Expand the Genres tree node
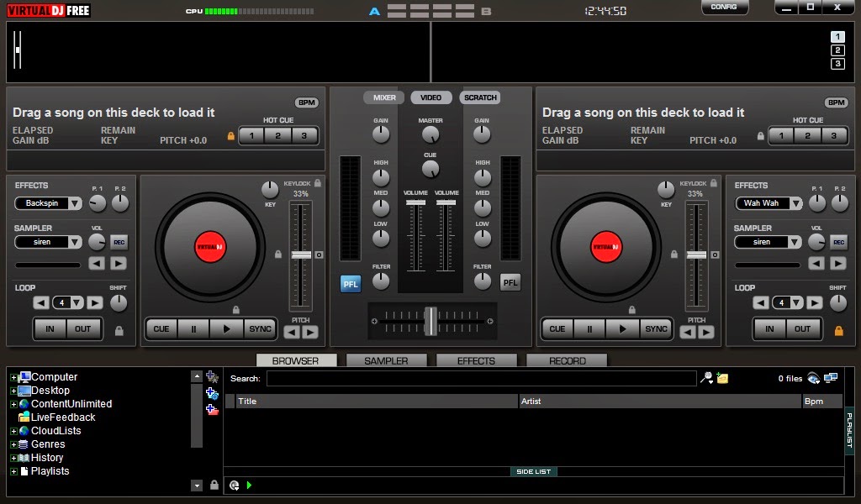The width and height of the screenshot is (861, 504). point(13,444)
